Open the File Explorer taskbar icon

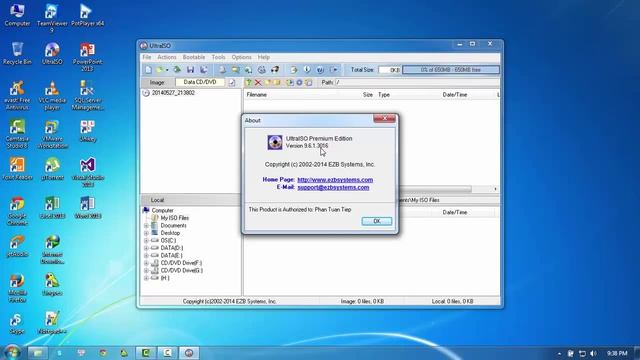point(38,353)
